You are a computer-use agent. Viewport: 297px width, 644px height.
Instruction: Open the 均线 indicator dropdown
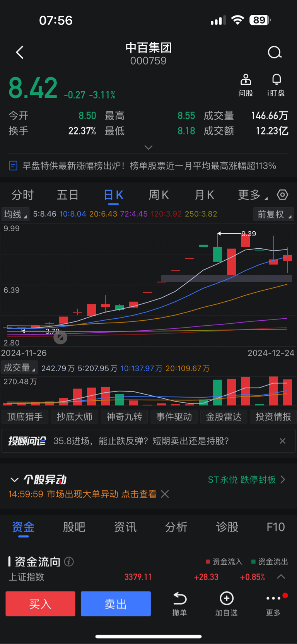pyautogui.click(x=15, y=214)
